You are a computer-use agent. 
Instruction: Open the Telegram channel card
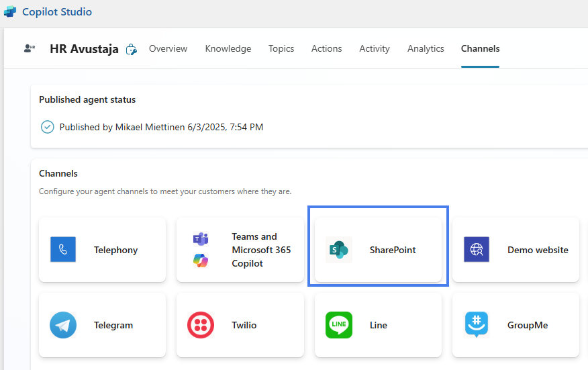(x=103, y=325)
